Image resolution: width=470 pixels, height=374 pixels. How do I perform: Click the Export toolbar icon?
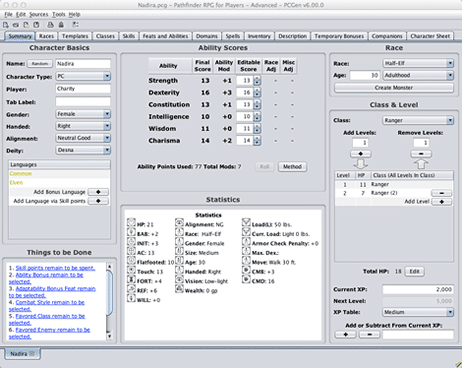[61, 25]
